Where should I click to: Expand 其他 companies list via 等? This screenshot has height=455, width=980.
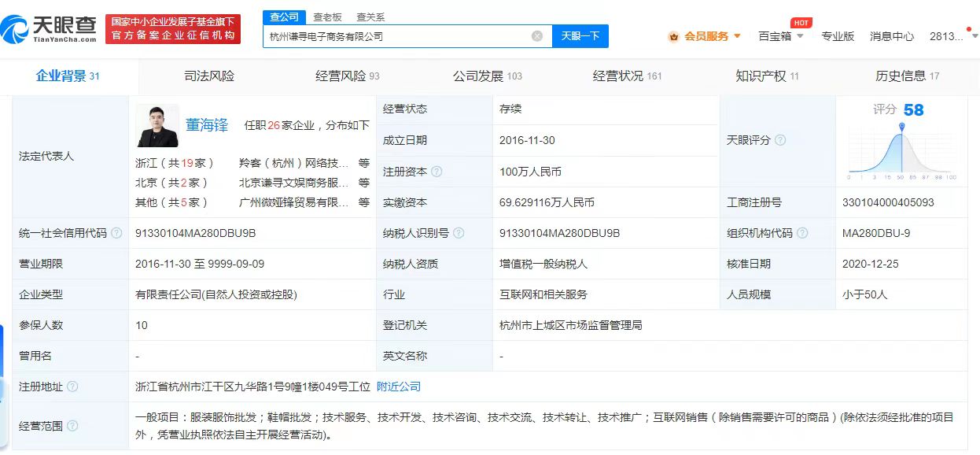(363, 202)
